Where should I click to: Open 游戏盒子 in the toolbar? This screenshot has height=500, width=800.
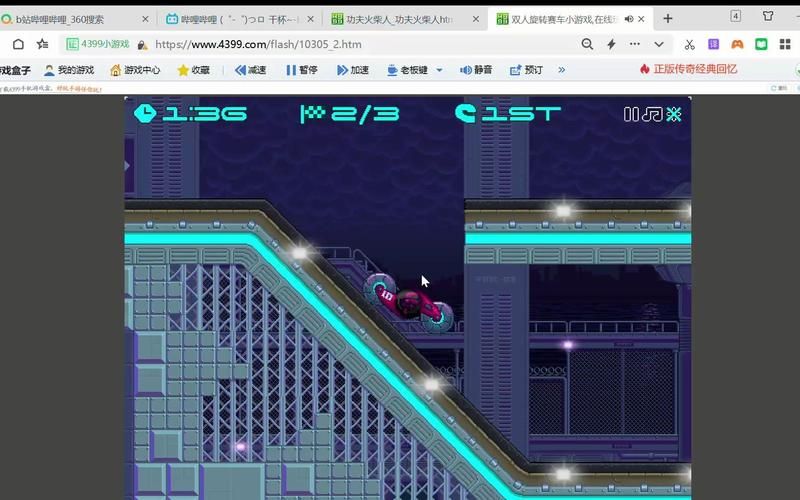[15, 70]
